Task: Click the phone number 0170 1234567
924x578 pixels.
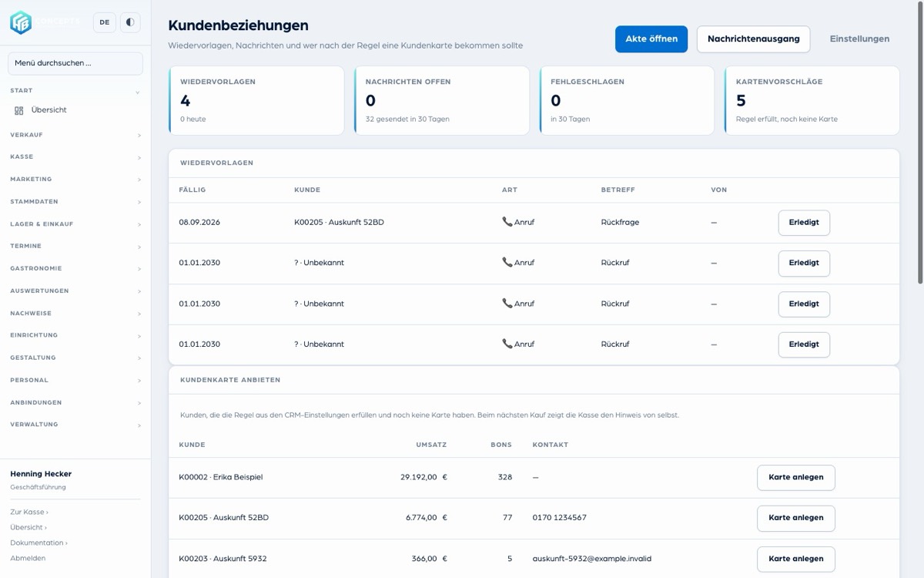Action: [x=560, y=518]
